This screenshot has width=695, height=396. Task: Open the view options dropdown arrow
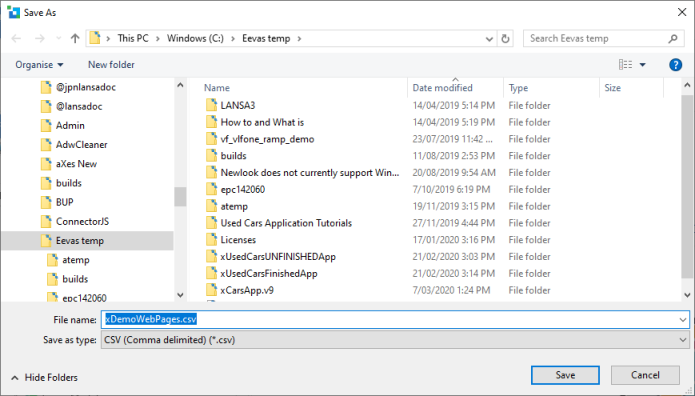click(x=642, y=65)
